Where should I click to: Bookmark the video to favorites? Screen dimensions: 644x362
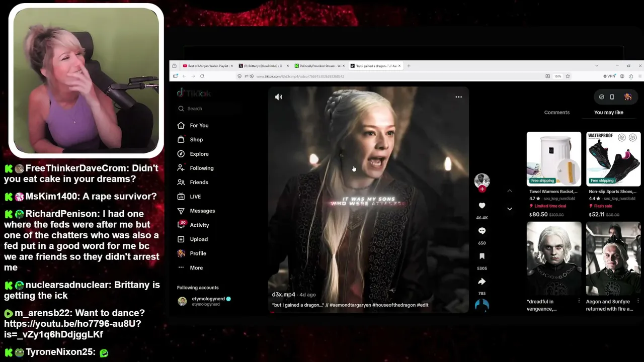[482, 256]
